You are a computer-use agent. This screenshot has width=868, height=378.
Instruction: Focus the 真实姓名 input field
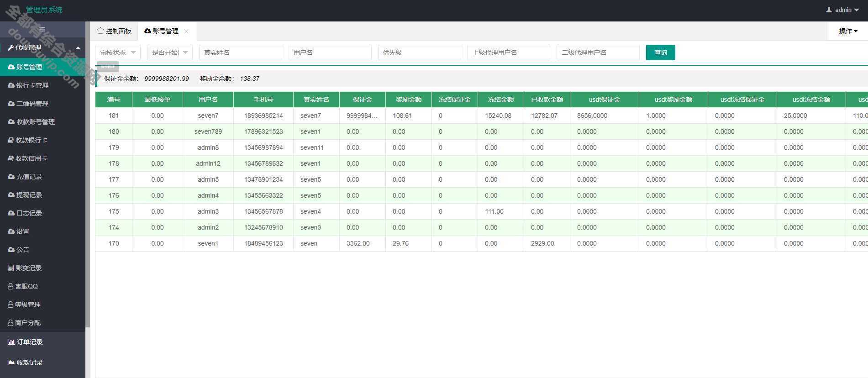pos(241,52)
